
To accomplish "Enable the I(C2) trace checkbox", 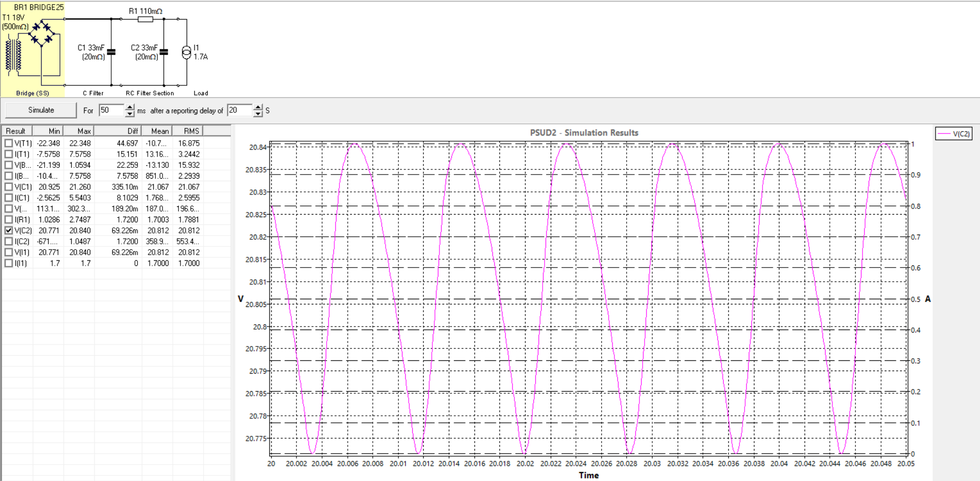I will (x=9, y=241).
